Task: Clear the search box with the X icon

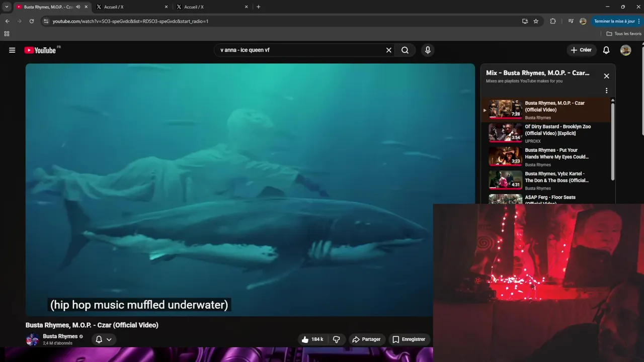Action: pos(388,50)
